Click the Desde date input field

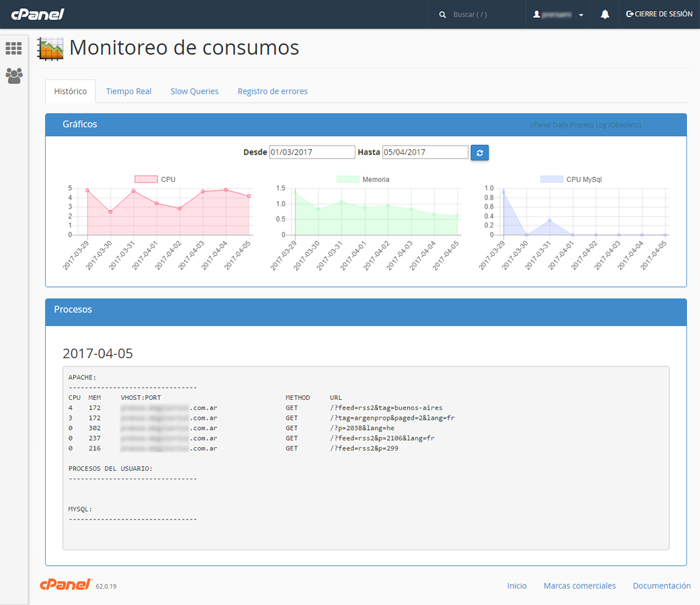point(312,152)
